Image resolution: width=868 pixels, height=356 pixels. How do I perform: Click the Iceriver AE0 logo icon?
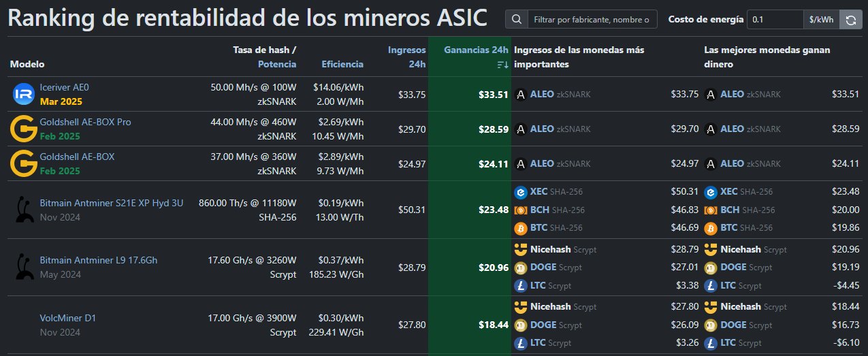point(24,94)
